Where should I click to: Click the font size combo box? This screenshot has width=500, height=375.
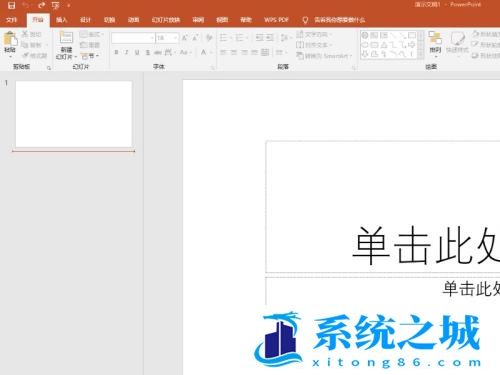coord(167,38)
